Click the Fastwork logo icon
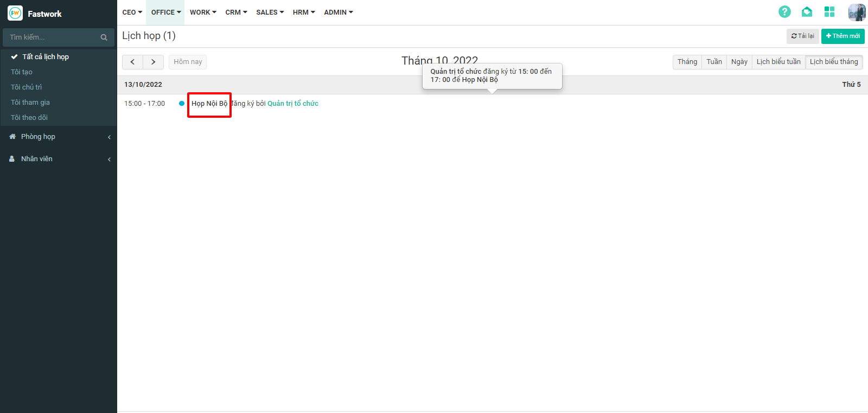 pyautogui.click(x=15, y=13)
